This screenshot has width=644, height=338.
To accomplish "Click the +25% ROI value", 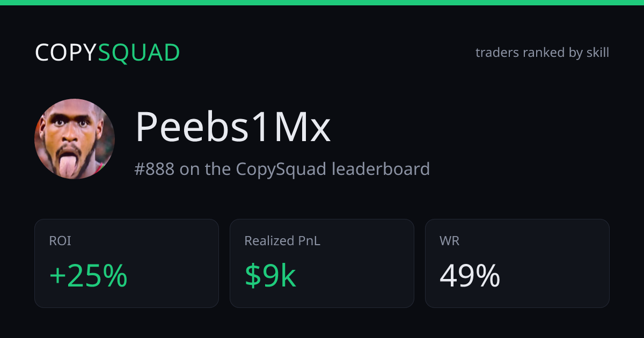I will click(89, 276).
